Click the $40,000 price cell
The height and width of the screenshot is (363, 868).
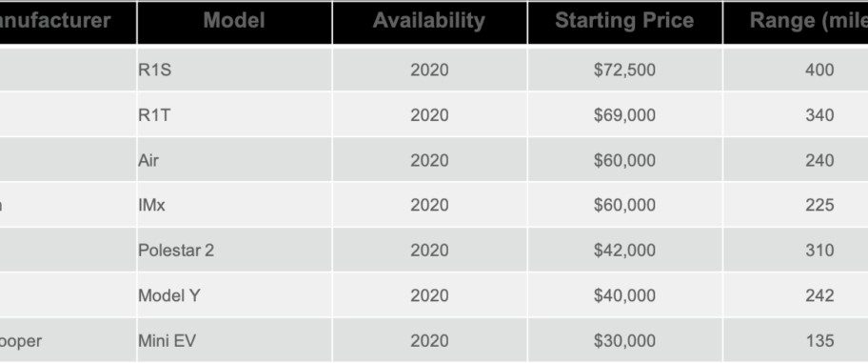[x=625, y=295]
